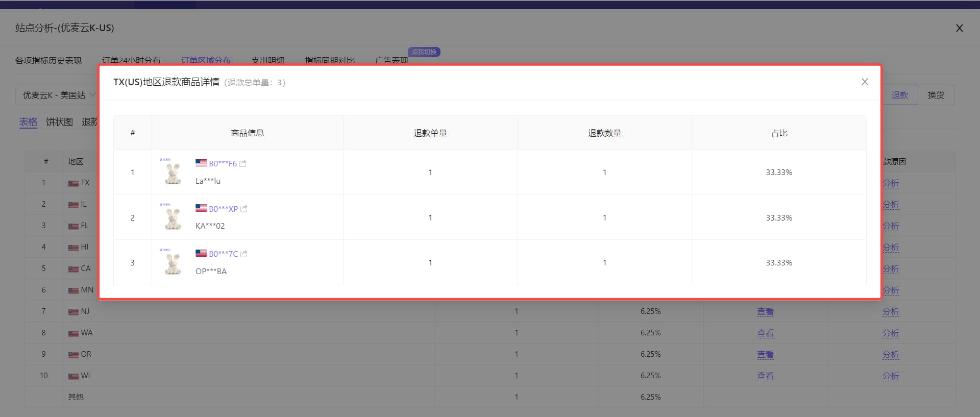
Task: Switch to 各项指标历史表现 tab
Action: pos(48,60)
